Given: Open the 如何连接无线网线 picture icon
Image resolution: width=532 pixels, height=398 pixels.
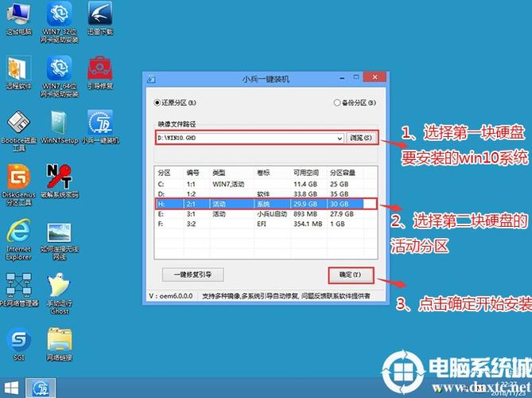Looking at the screenshot, I should pos(60,240).
